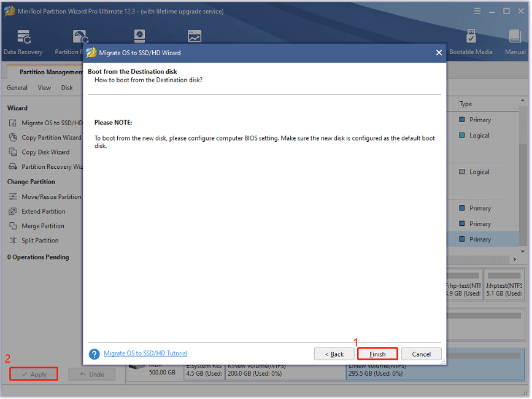Select the F:hp-test partition block
This screenshot has height=399, width=532.
point(464,284)
